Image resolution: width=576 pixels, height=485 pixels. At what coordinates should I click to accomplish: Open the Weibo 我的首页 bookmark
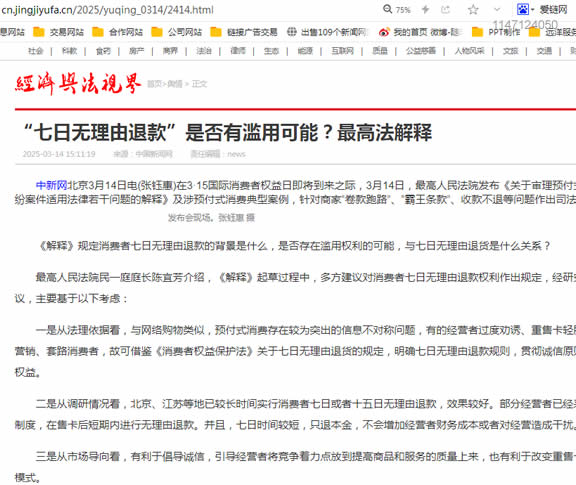[420, 32]
